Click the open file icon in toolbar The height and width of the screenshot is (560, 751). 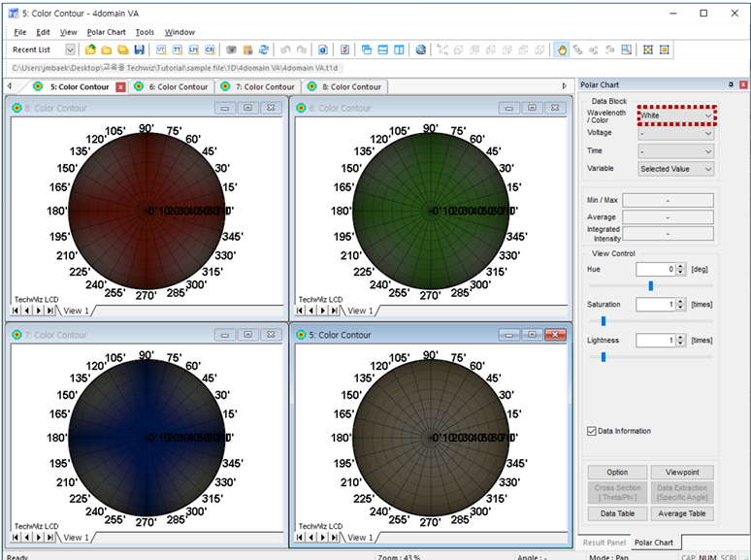click(90, 49)
